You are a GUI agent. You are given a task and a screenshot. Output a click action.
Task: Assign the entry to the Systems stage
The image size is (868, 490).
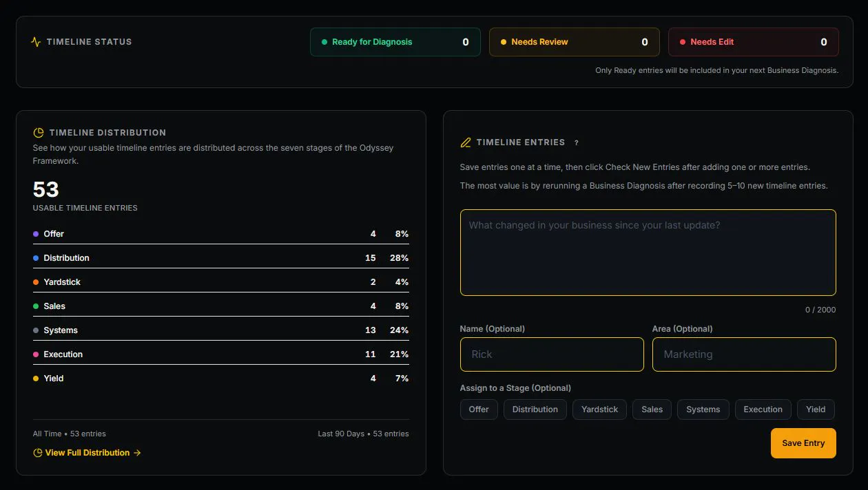coord(703,409)
